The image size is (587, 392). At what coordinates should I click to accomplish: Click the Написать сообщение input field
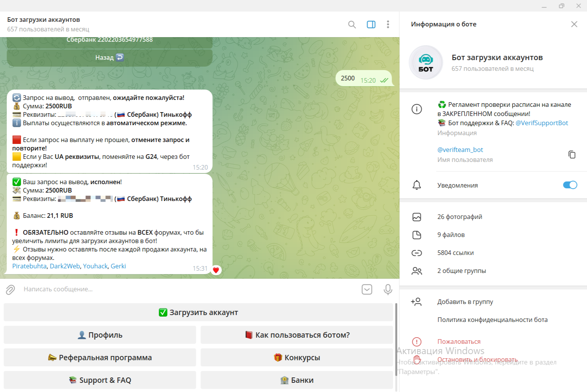pyautogui.click(x=184, y=289)
